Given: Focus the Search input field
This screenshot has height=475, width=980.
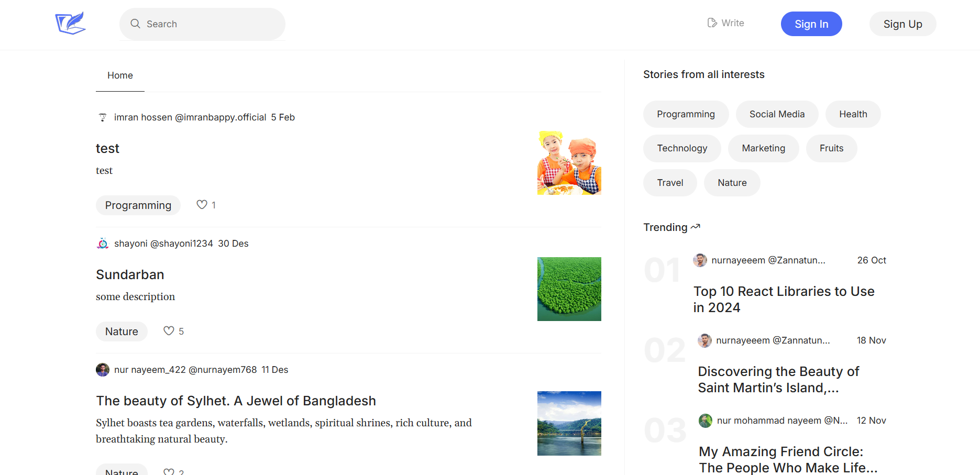Looking at the screenshot, I should click(x=202, y=24).
